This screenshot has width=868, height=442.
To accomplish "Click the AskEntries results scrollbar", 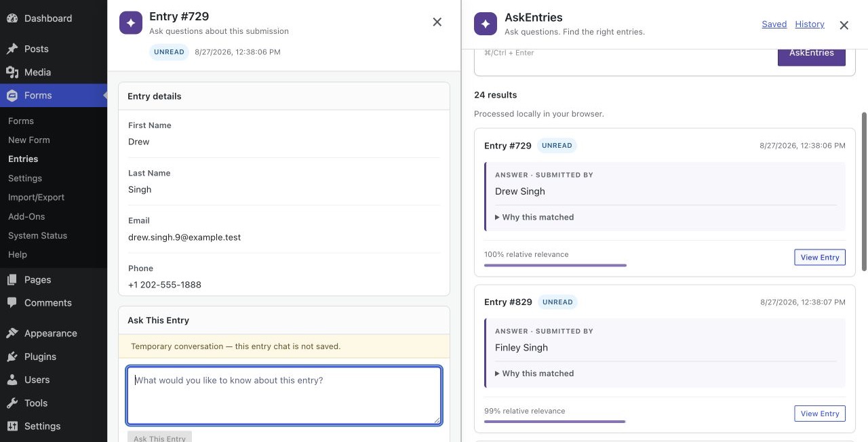I will coord(864,192).
